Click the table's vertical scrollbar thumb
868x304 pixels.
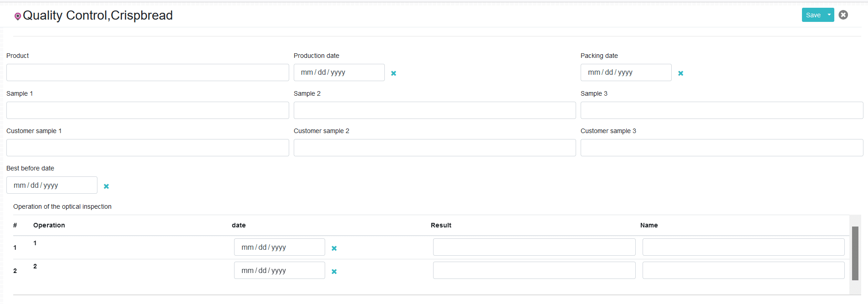point(855,253)
